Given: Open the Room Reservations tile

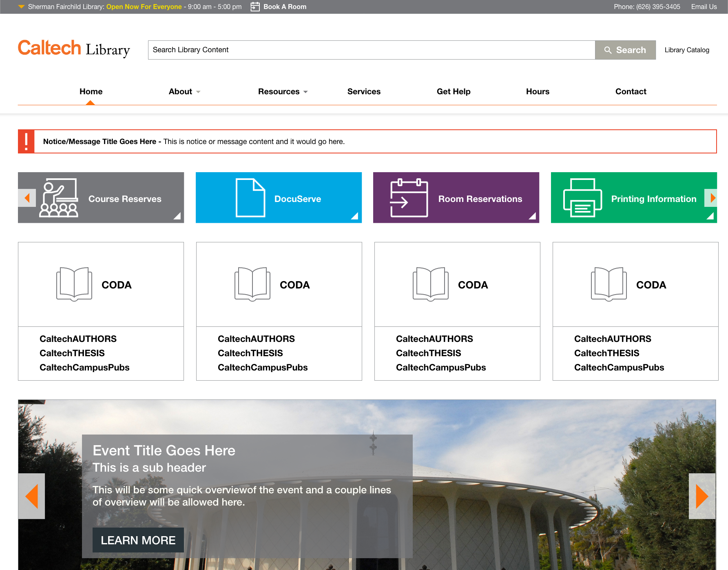Looking at the screenshot, I should click(x=456, y=197).
